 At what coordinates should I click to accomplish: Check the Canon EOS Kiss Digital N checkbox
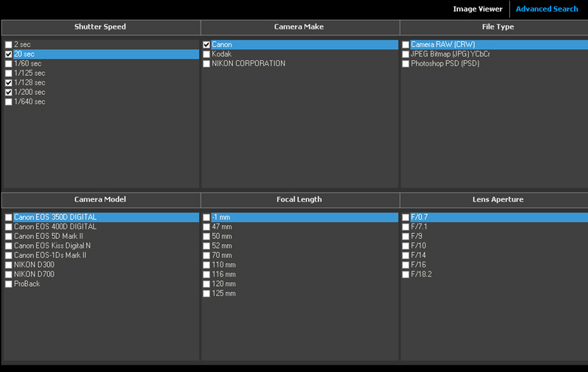pyautogui.click(x=9, y=246)
